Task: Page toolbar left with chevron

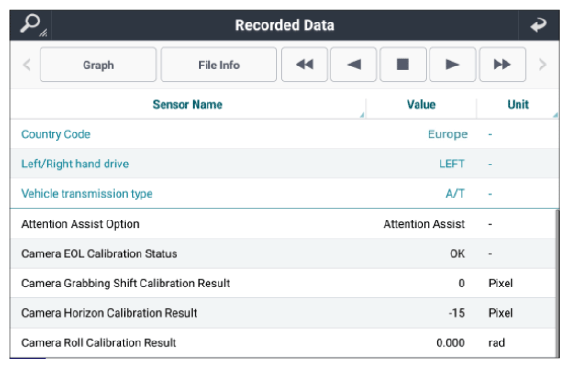Action: click(x=26, y=65)
